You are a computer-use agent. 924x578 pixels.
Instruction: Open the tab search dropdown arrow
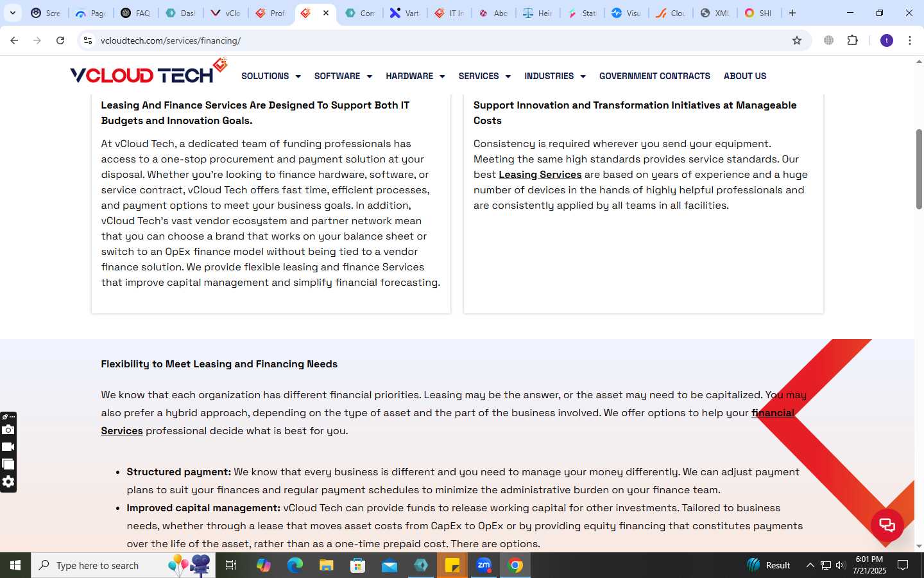(x=12, y=13)
